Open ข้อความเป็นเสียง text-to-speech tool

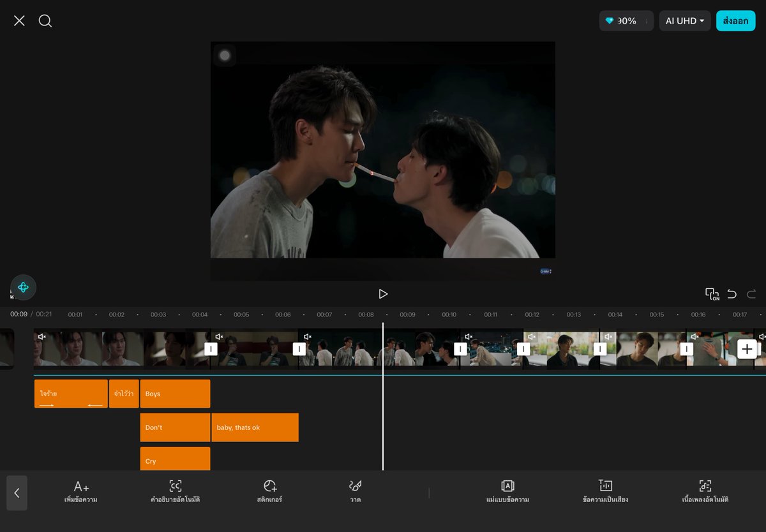click(605, 492)
